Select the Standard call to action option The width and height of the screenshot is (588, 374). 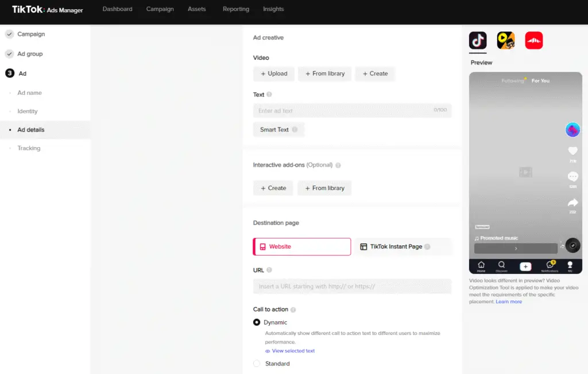(257, 364)
